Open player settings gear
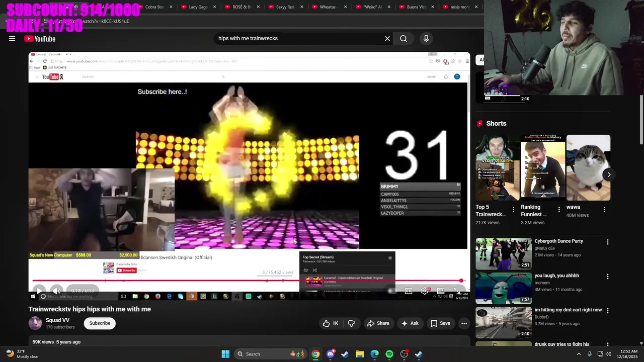 [x=425, y=291]
